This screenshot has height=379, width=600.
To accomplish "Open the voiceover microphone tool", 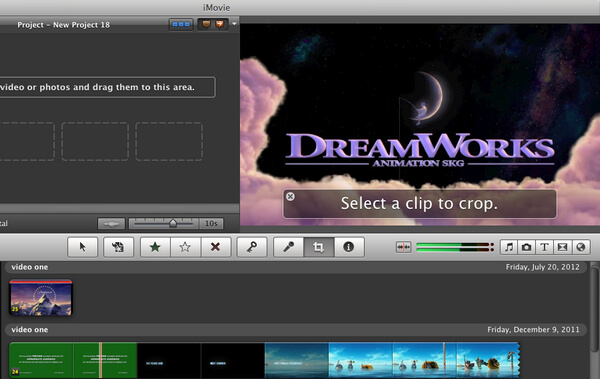I will pyautogui.click(x=289, y=247).
